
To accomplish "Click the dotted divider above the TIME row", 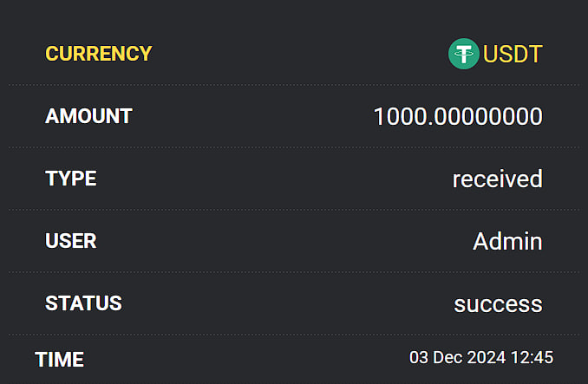I will click(x=294, y=335).
